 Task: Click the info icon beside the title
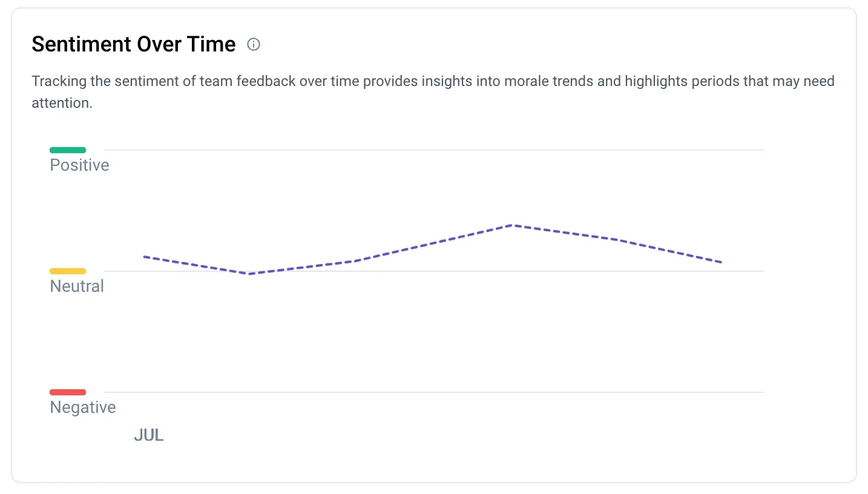click(x=254, y=44)
